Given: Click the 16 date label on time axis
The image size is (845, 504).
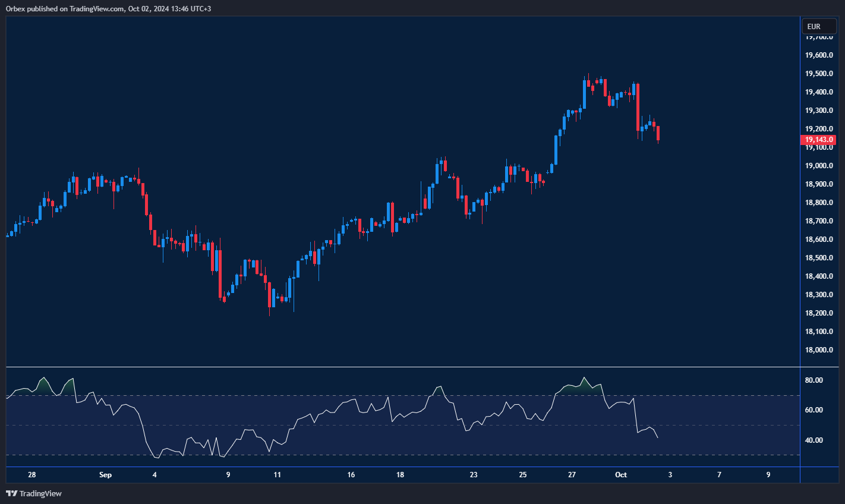Looking at the screenshot, I should pos(351,474).
